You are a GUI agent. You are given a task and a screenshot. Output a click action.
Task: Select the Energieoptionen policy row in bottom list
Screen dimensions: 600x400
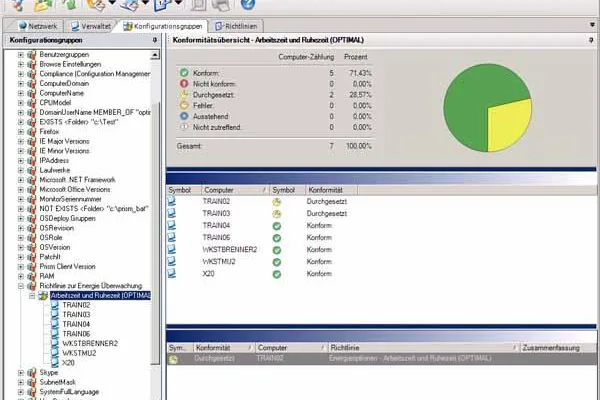(x=382, y=359)
